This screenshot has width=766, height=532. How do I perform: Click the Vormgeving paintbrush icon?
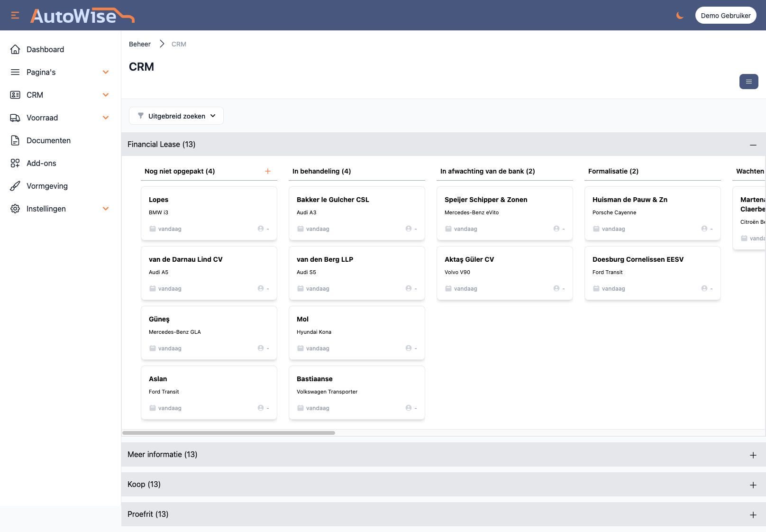click(x=15, y=186)
